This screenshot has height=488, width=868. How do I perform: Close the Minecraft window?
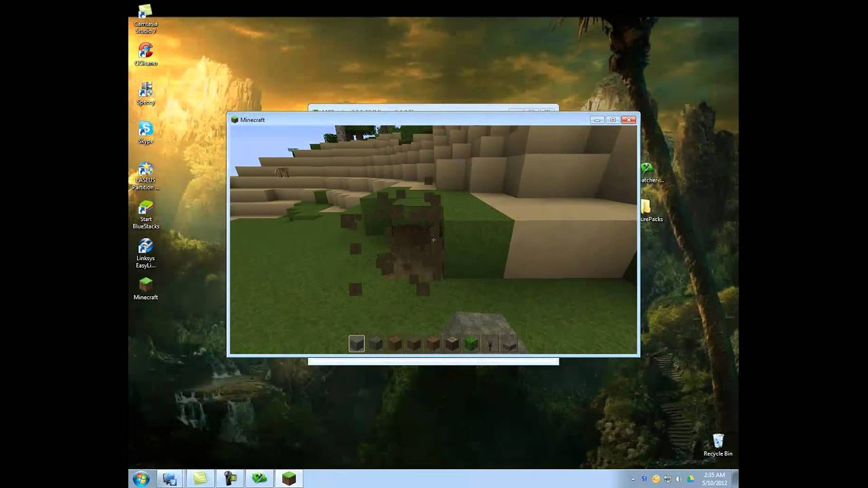click(x=629, y=120)
